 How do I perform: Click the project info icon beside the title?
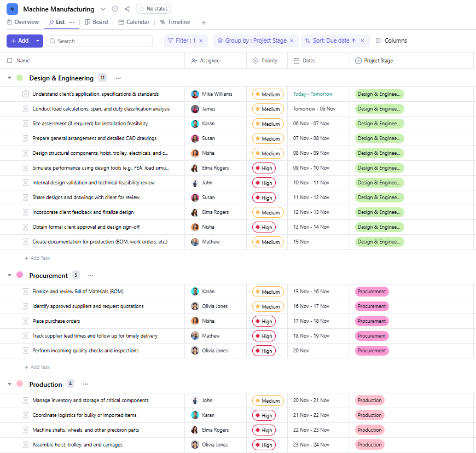(x=115, y=9)
